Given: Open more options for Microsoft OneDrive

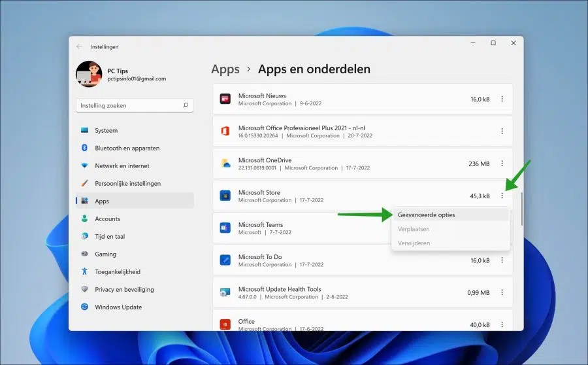Looking at the screenshot, I should [502, 164].
